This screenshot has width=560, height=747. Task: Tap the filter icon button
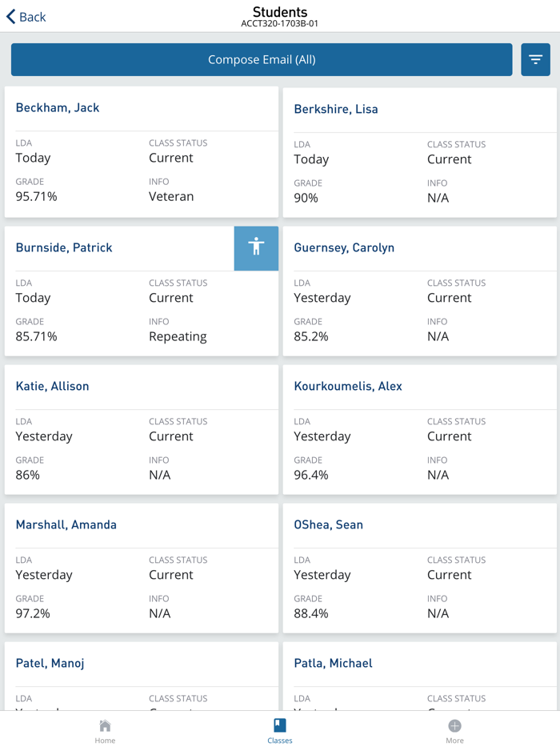535,60
